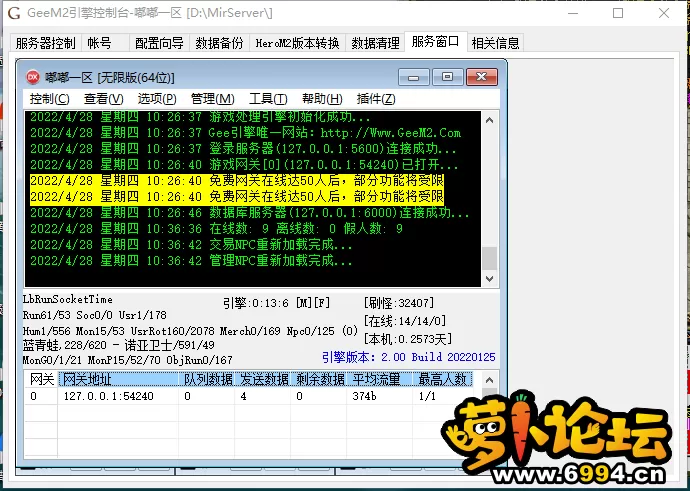Viewport: 690px width, 491px height.
Task: Click the 引擎版本: 2.00 Build text
Action: [408, 357]
